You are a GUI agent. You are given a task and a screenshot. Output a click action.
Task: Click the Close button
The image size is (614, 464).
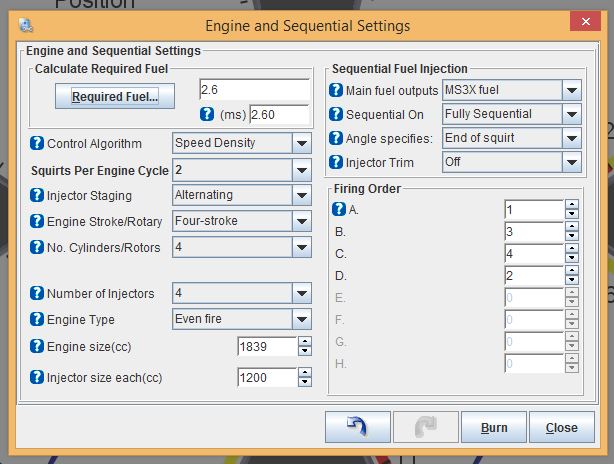pos(562,427)
